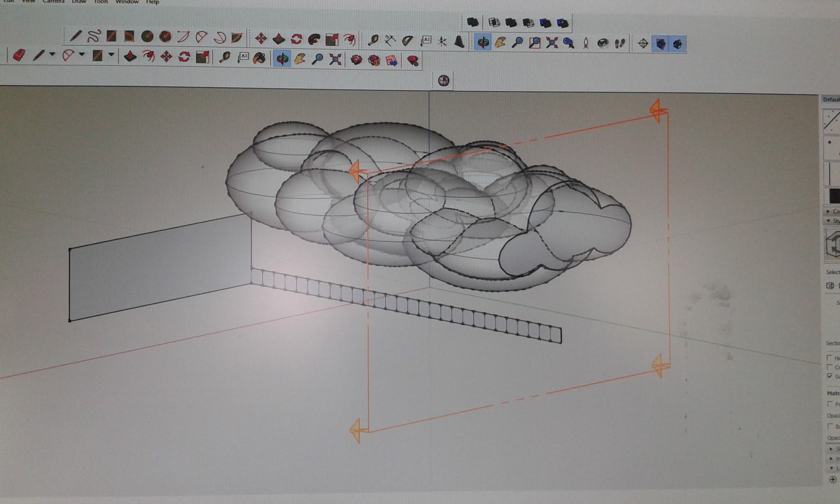Toggle the checked guides checkbox in side panel
840x504 pixels.
tap(830, 376)
